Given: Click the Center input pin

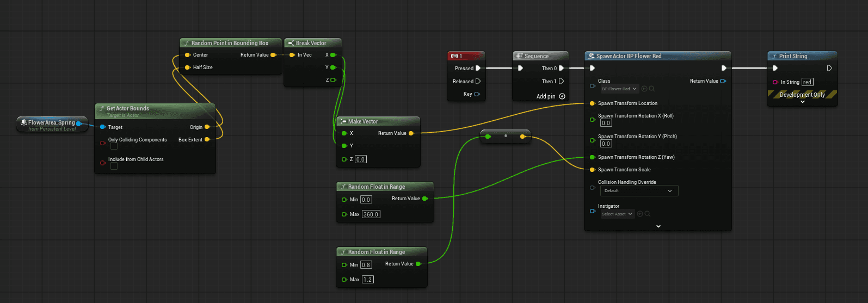Looking at the screenshot, I should (x=187, y=55).
